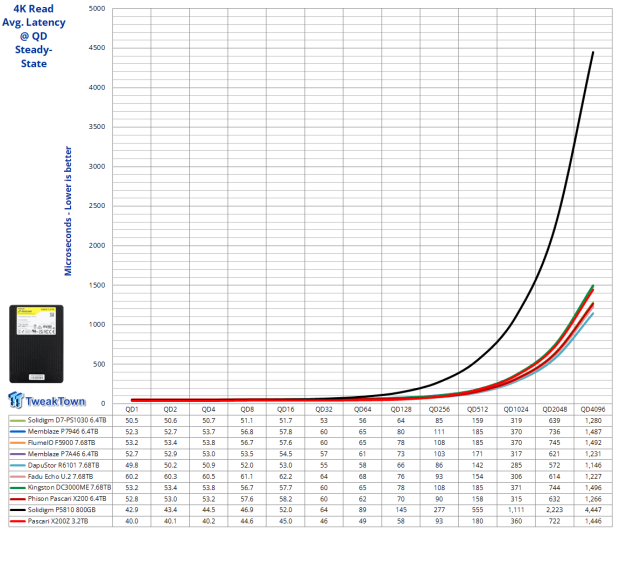Click the QD2048 column header

coord(555,409)
